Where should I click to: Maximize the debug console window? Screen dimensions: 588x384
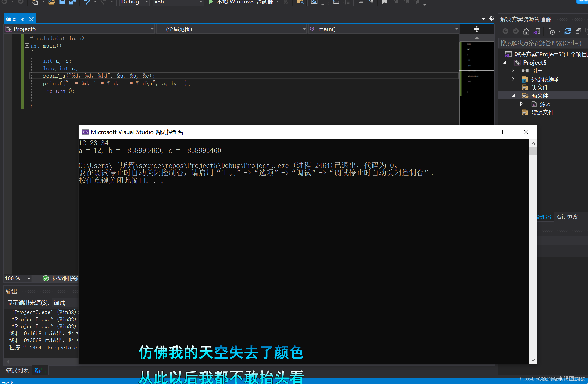click(504, 132)
